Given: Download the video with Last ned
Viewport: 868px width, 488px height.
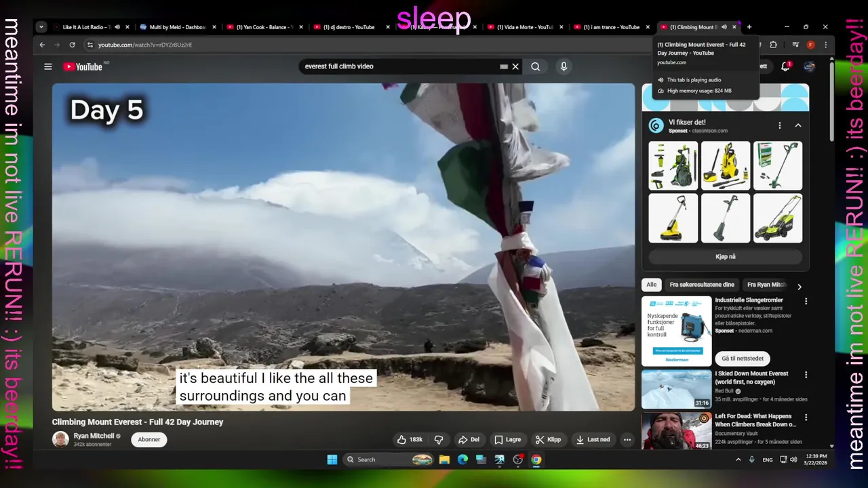Looking at the screenshot, I should 593,439.
